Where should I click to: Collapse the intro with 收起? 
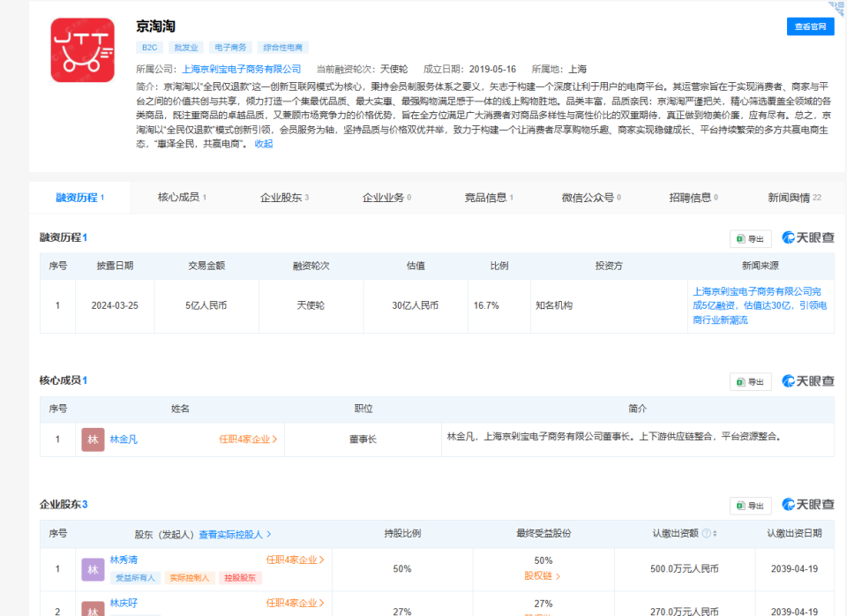click(264, 144)
